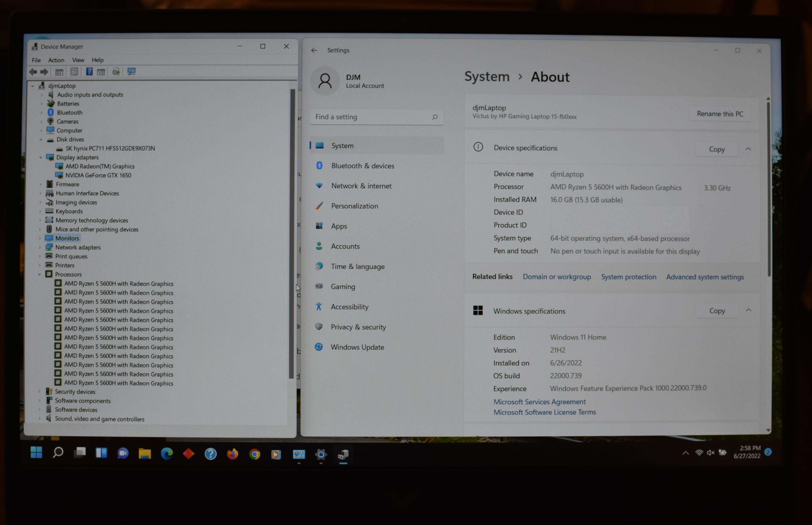Click the blue Help toolbar icon
The image size is (812, 525).
point(89,72)
